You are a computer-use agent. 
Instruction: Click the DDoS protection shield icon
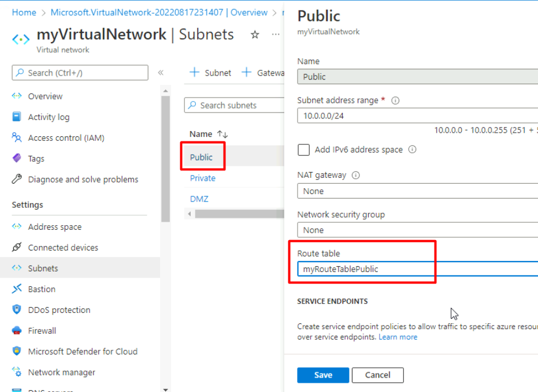[16, 309]
